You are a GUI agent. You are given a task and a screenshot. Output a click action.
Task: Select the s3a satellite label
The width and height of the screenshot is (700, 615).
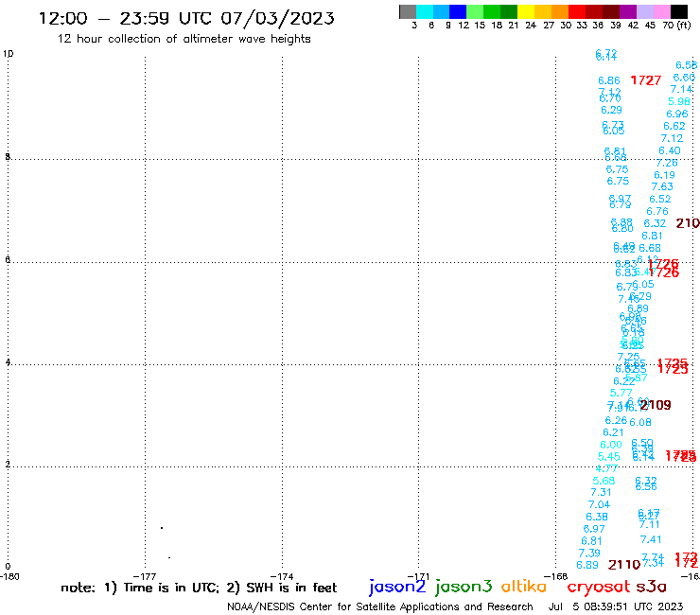651,587
